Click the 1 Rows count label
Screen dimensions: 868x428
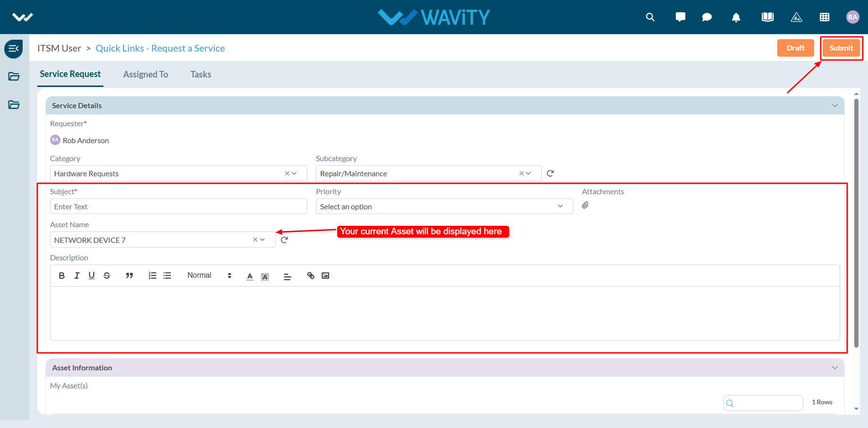(x=822, y=402)
